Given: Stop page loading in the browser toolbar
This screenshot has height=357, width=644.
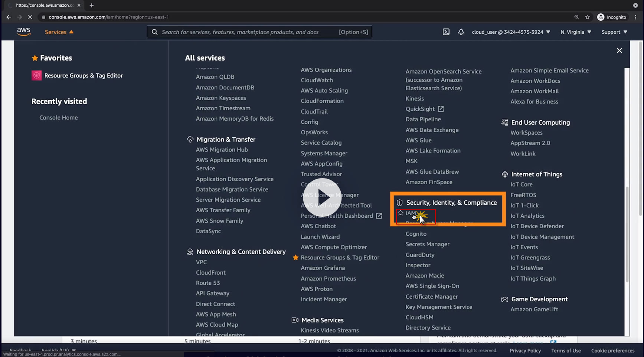Looking at the screenshot, I should click(30, 17).
